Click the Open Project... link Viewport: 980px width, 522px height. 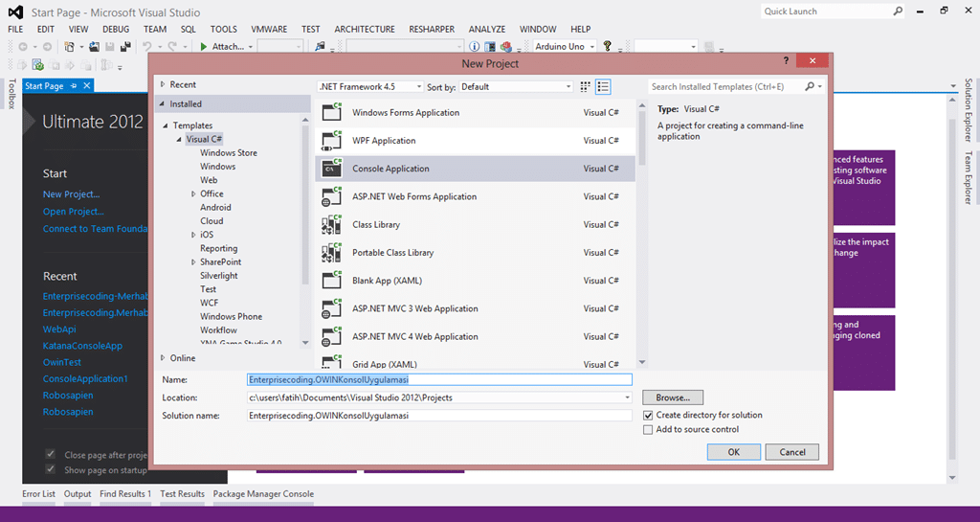[x=73, y=212]
